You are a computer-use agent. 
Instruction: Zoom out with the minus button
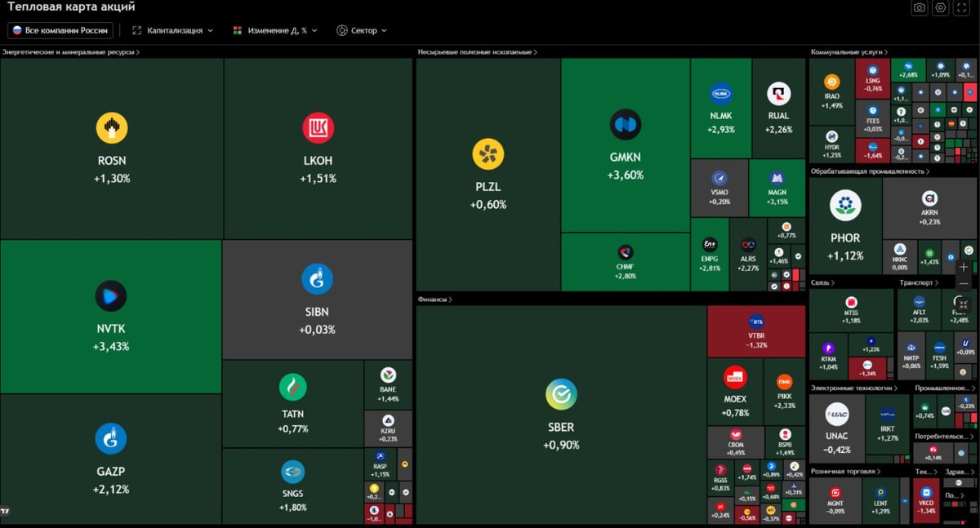point(964,283)
